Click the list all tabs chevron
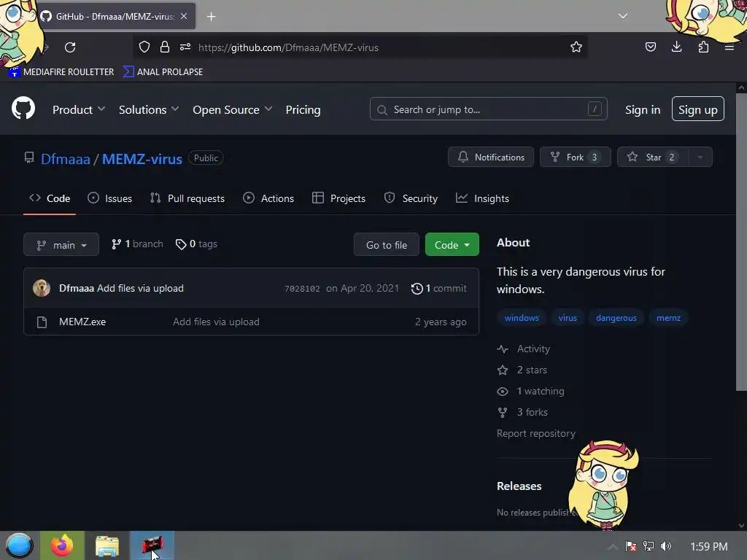The width and height of the screenshot is (747, 560). (x=623, y=16)
